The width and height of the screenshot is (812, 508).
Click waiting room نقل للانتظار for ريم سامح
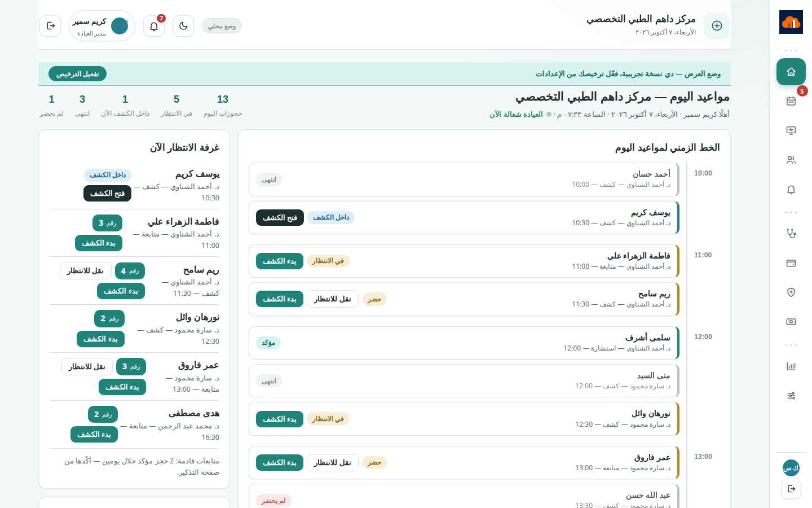[x=86, y=271]
